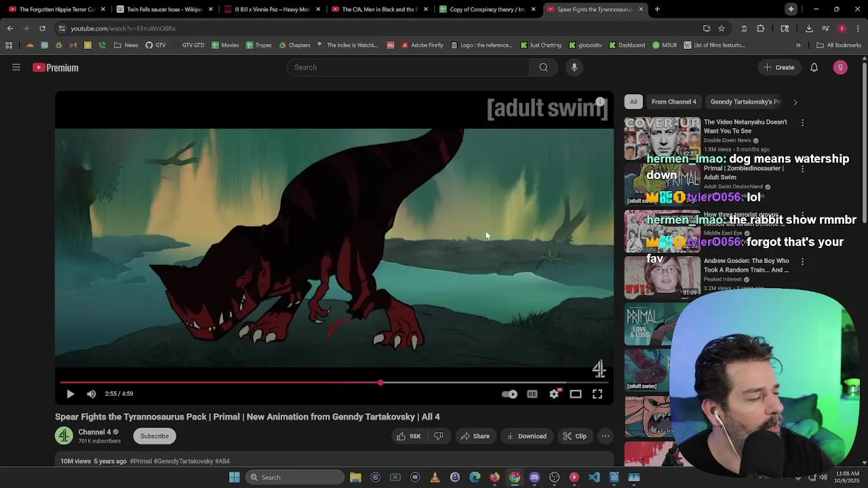
Task: Open a new browser tab
Action: [657, 9]
